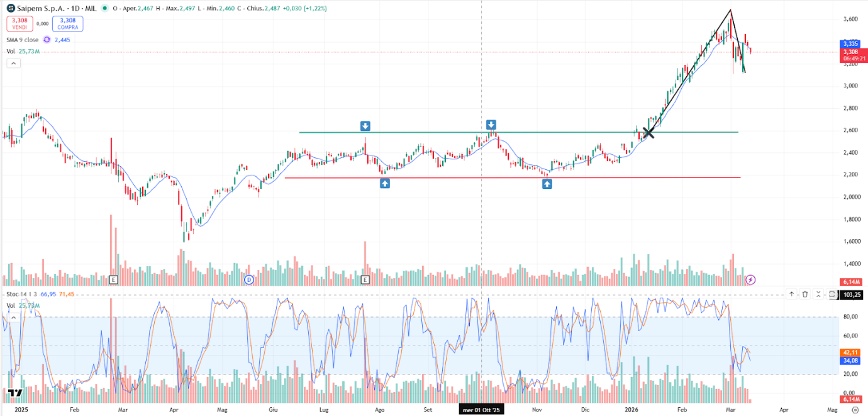Click the 'mer 01 Ott 25' date marker on the time axis
The image size is (868, 416).
pos(482,408)
